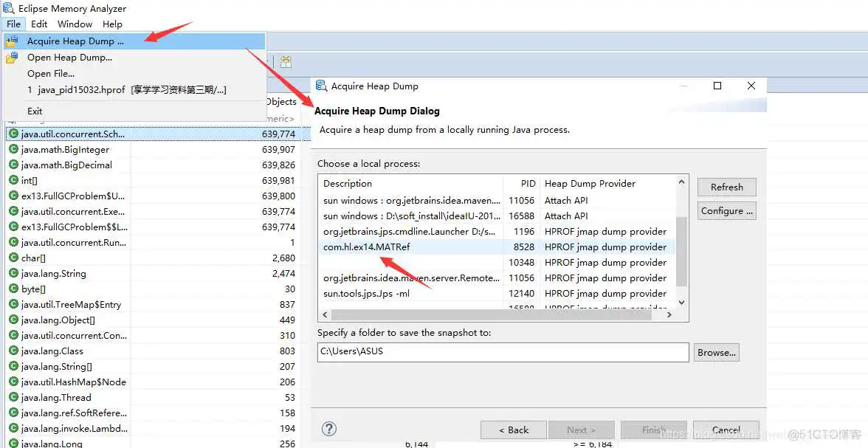Click class icon of ex13.FullGCProblem$U... row
The width and height of the screenshot is (868, 448).
pos(14,196)
